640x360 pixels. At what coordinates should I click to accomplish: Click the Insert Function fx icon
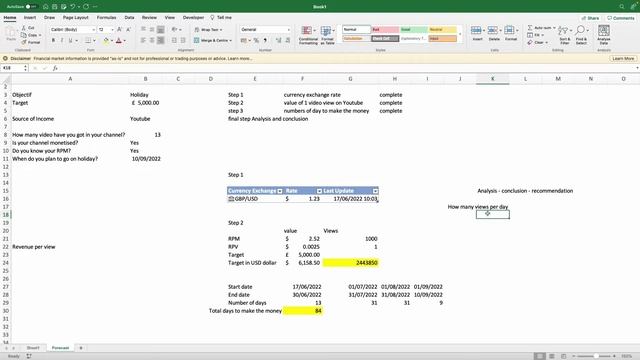point(55,68)
